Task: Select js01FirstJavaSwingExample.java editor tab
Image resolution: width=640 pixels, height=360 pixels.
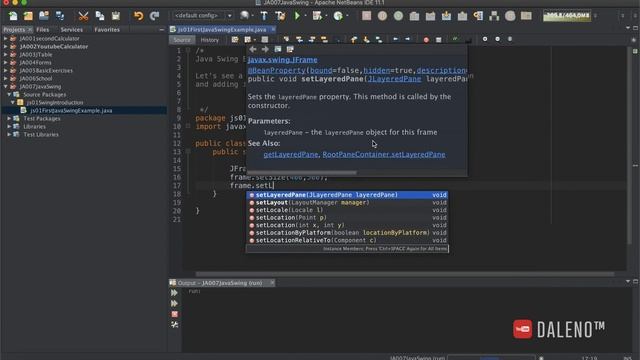Action: click(222, 29)
